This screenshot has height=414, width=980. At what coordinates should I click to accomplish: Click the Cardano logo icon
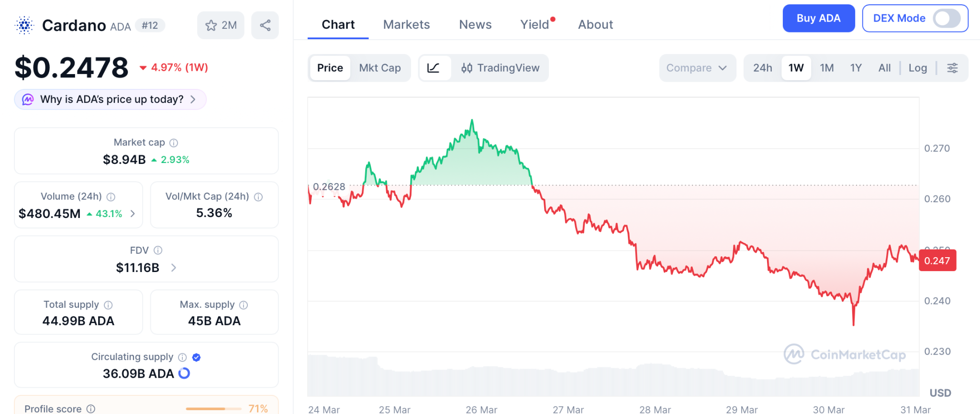tap(24, 25)
